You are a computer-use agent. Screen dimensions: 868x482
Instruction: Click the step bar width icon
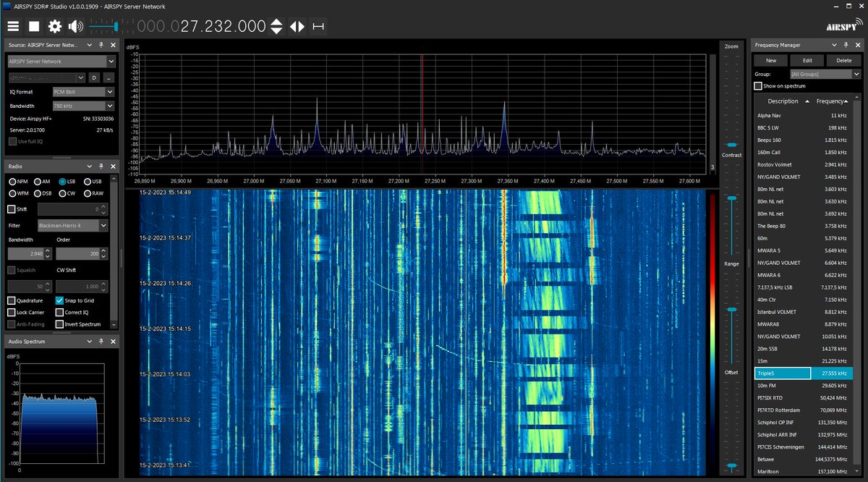[318, 27]
